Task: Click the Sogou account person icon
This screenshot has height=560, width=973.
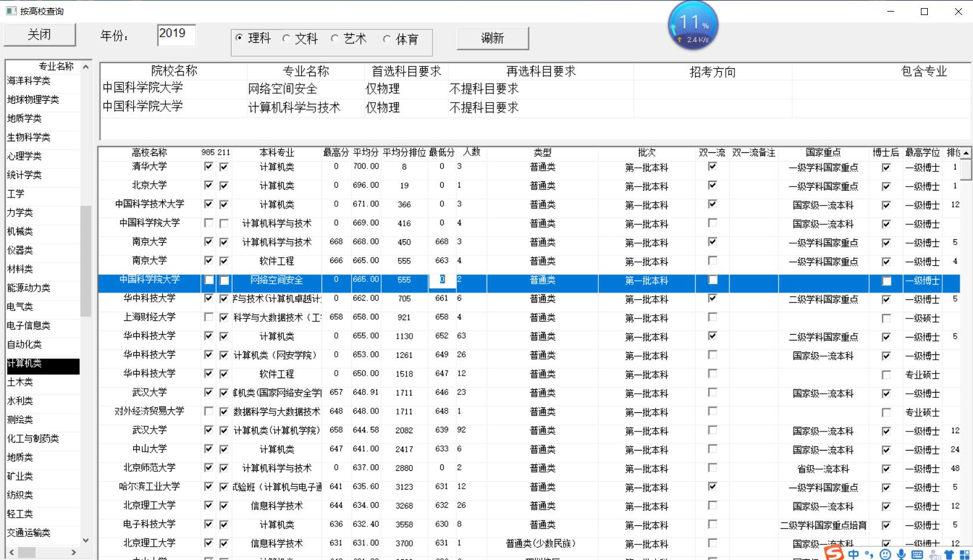Action: click(934, 555)
